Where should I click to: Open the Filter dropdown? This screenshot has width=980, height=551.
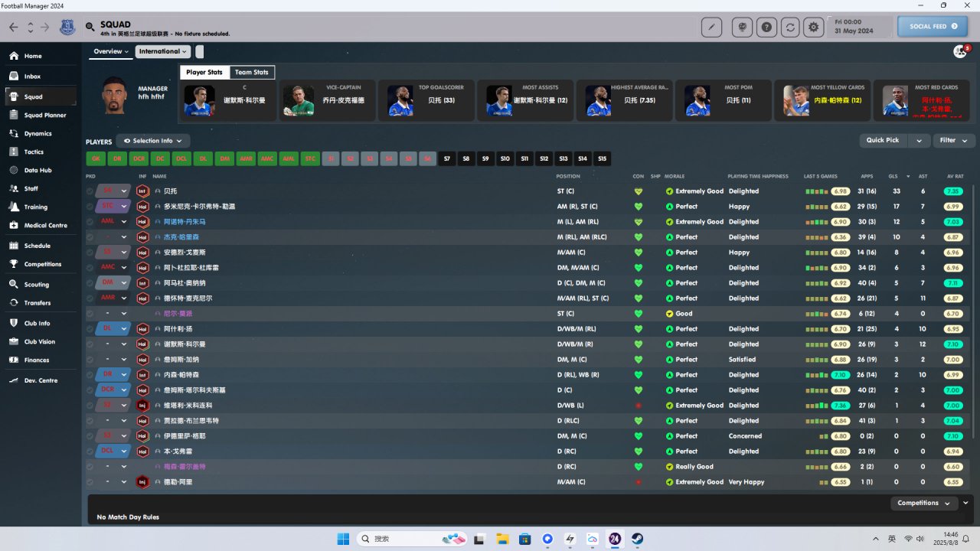click(x=954, y=140)
